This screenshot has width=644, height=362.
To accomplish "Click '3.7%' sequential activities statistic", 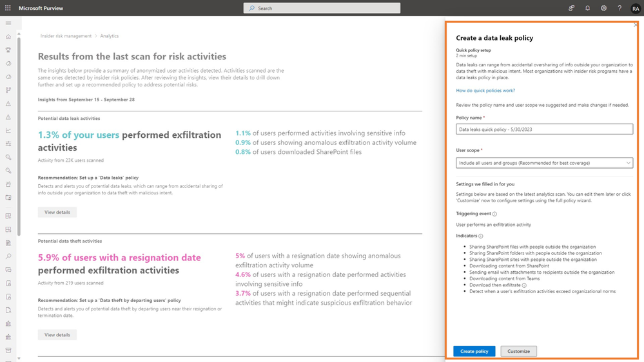I will (243, 294).
